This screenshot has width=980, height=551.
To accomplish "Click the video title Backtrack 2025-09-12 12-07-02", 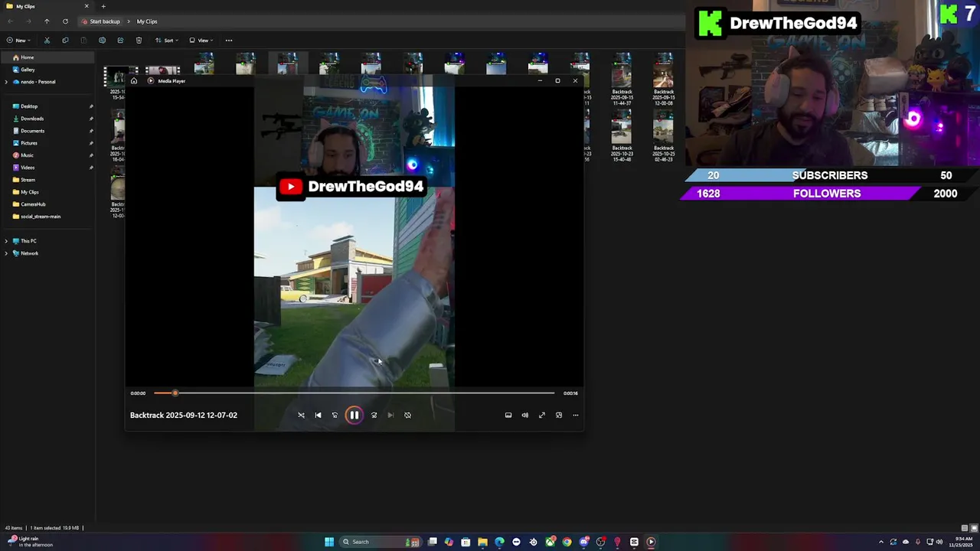I will (x=184, y=415).
